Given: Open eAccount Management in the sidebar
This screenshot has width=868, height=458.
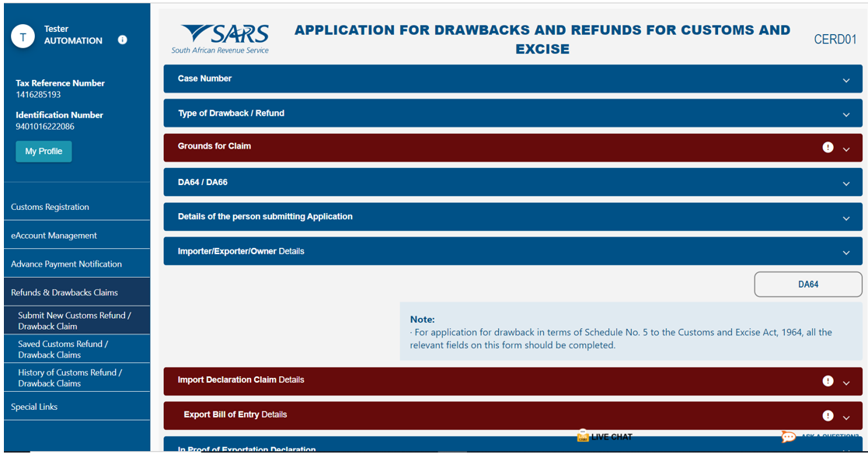Looking at the screenshot, I should click(77, 236).
